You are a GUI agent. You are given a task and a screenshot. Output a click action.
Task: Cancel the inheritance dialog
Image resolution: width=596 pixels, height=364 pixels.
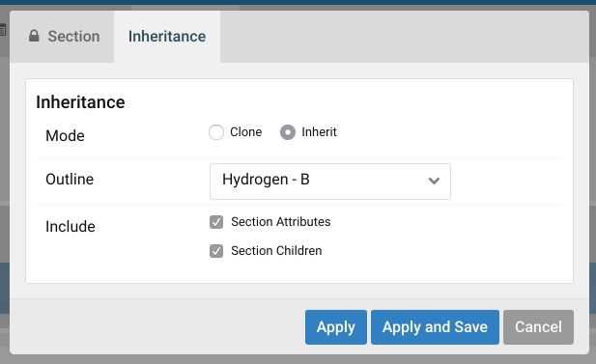[538, 327]
